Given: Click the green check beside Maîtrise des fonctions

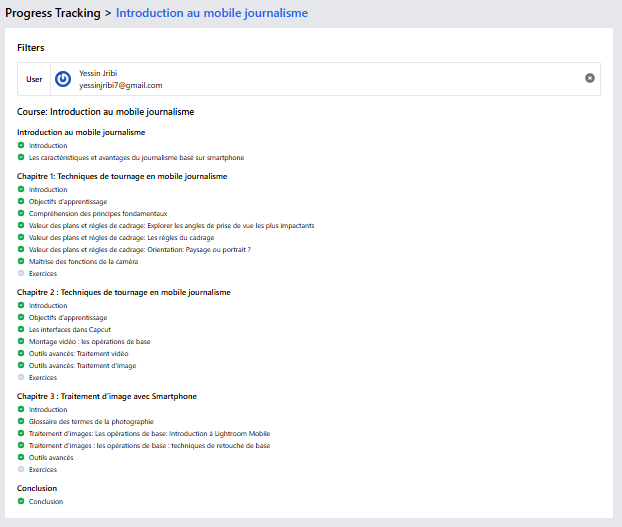Looking at the screenshot, I should point(21,261).
